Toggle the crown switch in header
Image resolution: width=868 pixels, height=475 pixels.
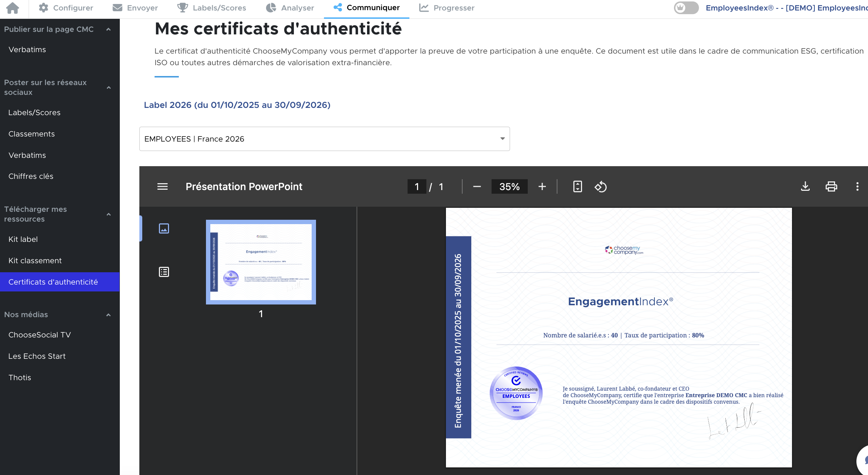pyautogui.click(x=686, y=8)
